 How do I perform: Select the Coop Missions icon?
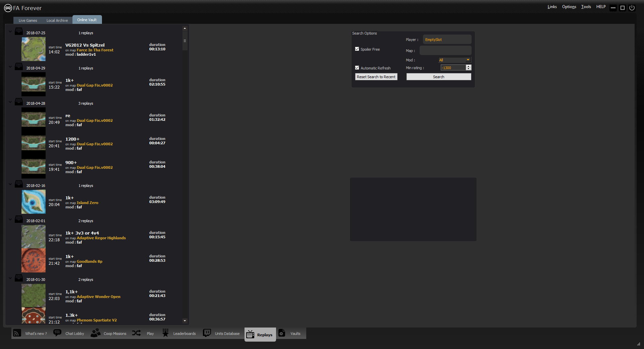tap(95, 333)
